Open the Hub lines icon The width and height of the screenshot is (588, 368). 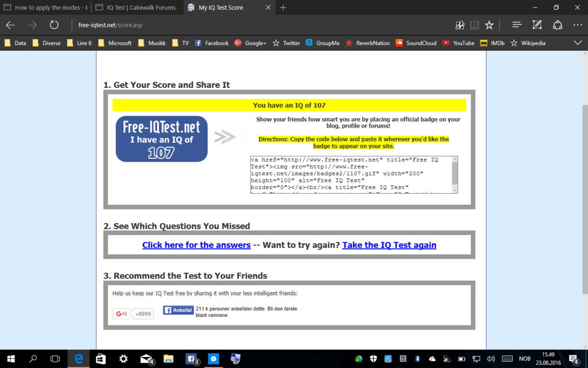click(x=517, y=25)
